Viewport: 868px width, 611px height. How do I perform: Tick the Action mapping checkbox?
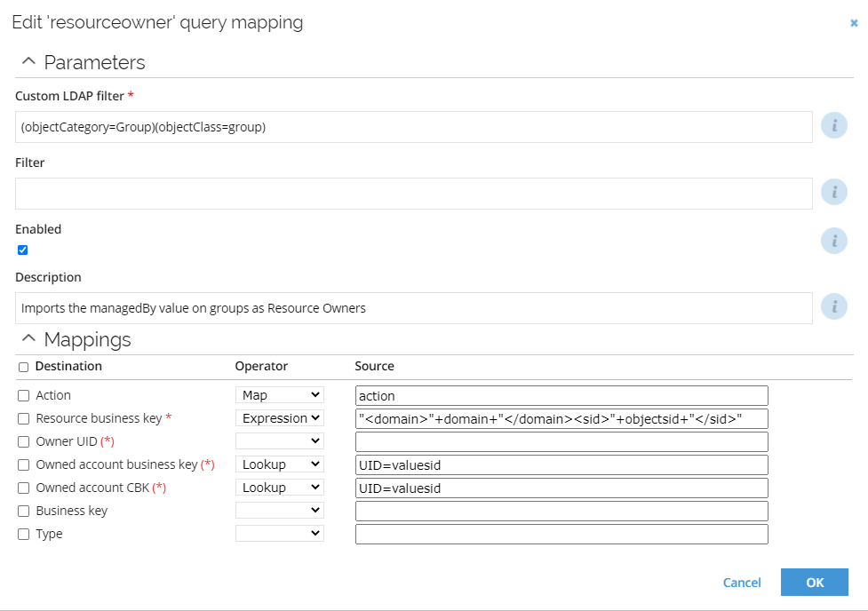(23, 396)
